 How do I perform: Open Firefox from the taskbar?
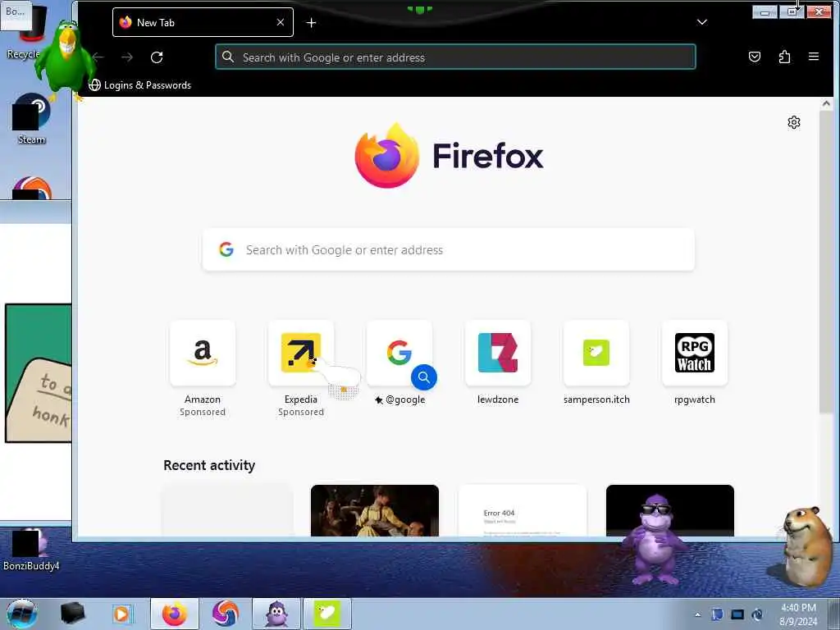(x=175, y=614)
